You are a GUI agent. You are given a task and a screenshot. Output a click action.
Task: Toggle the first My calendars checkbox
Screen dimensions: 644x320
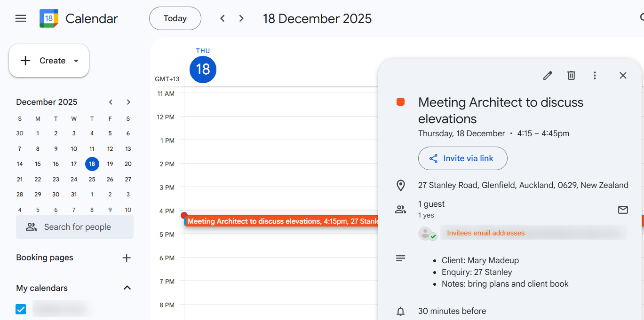[21, 309]
